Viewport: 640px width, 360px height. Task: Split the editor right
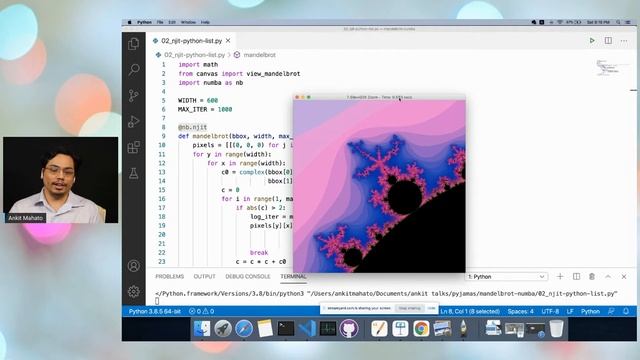608,40
